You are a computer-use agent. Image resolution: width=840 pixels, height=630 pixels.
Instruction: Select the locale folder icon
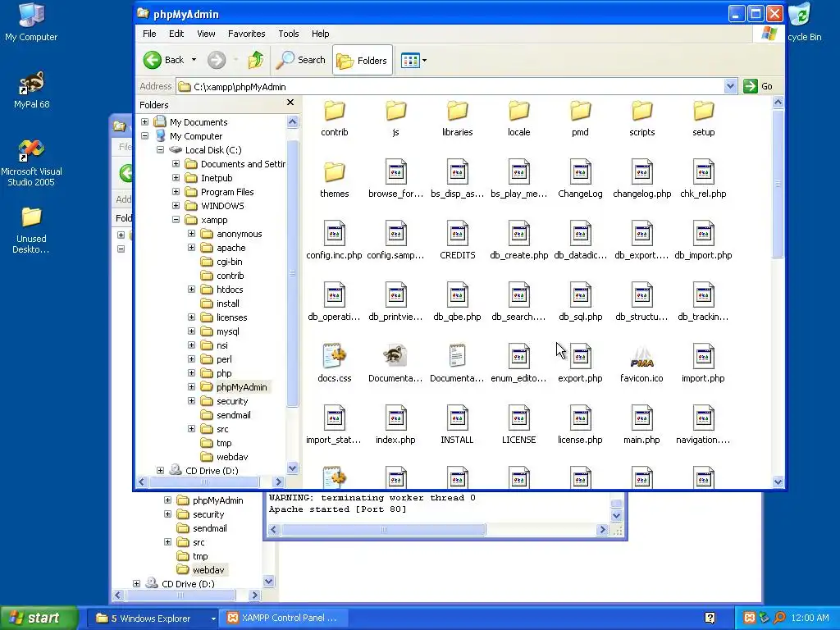[x=518, y=112]
